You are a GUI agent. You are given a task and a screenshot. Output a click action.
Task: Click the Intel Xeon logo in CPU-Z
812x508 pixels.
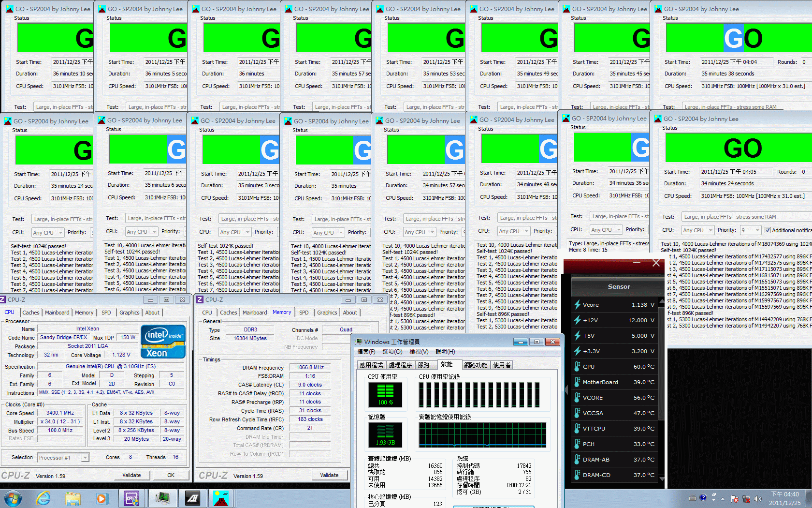point(163,342)
